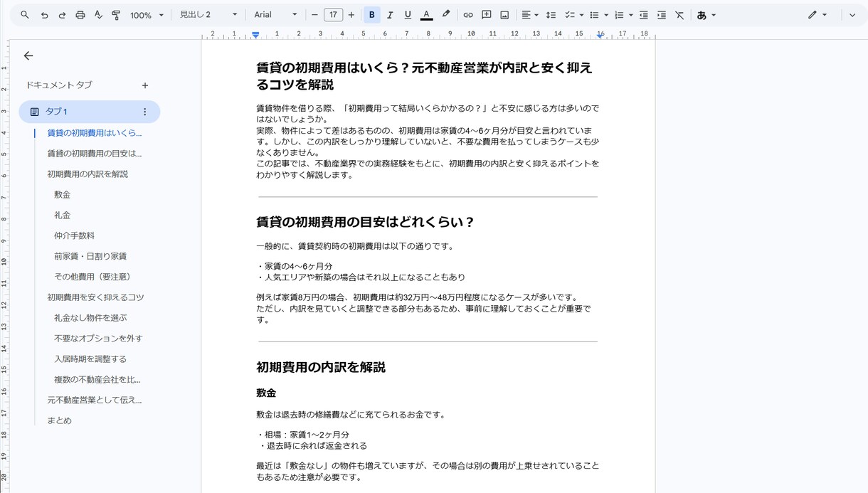Insert a hyperlink
868x493 pixels.
point(468,15)
